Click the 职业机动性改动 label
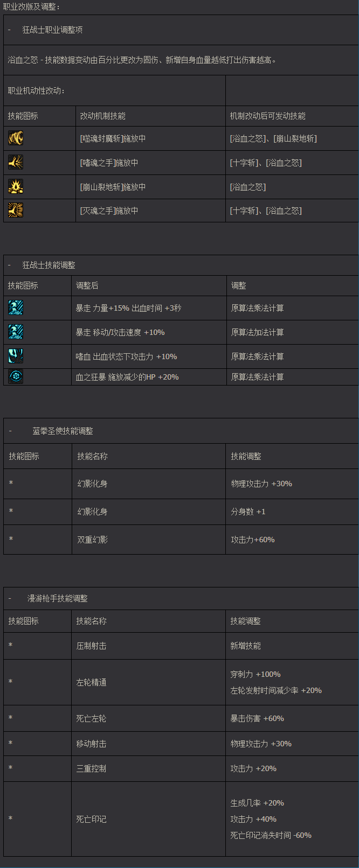The width and height of the screenshot is (359, 868). 36,90
